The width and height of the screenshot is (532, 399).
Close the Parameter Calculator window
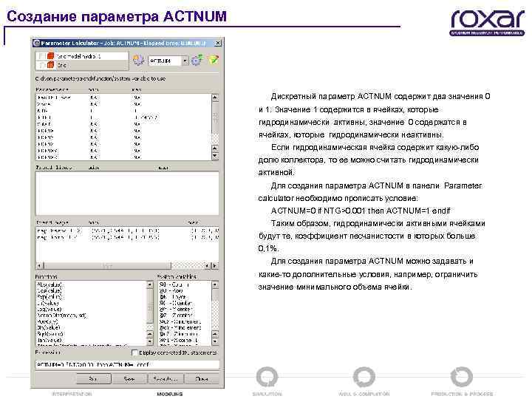[x=218, y=43]
